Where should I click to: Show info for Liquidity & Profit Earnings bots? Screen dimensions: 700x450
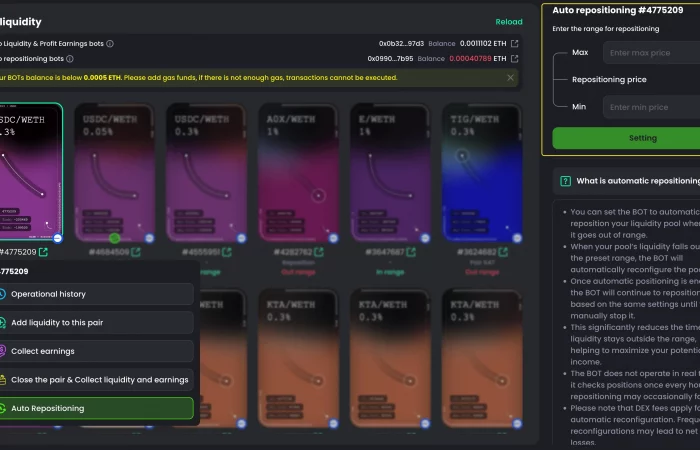coord(110,44)
